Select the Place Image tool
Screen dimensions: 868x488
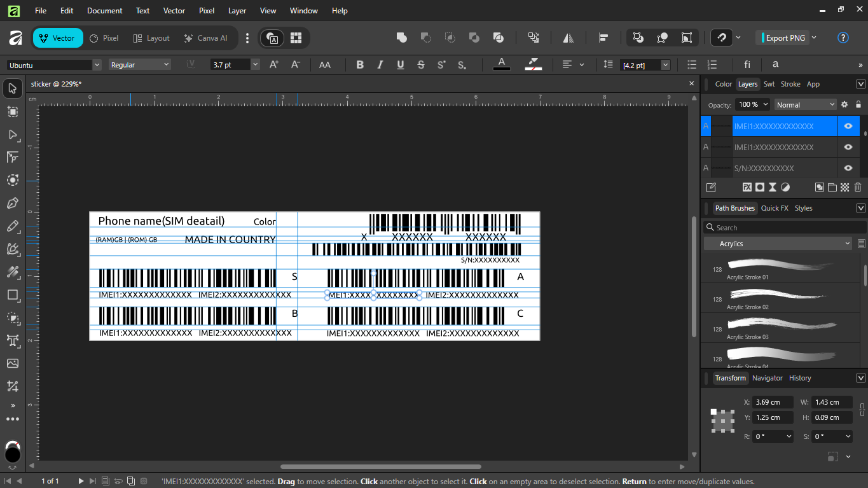(x=13, y=363)
